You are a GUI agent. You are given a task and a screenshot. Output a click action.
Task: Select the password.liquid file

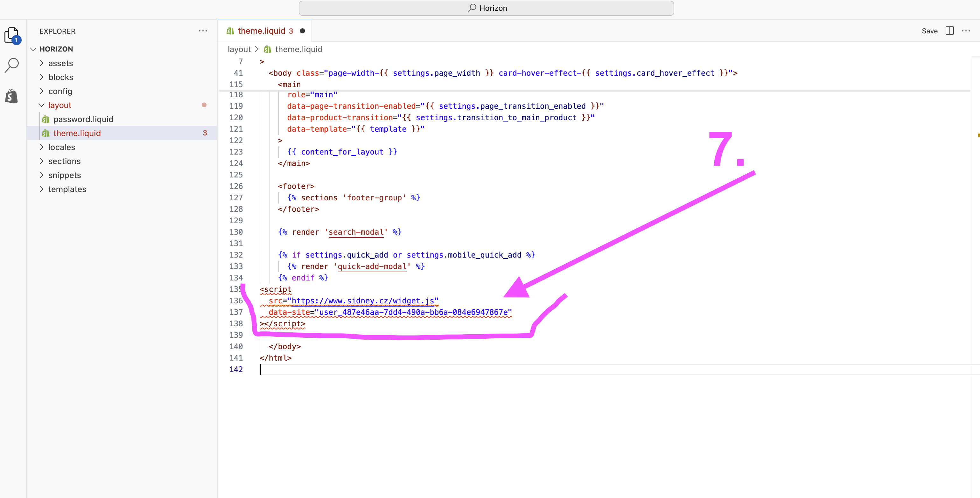(83, 119)
